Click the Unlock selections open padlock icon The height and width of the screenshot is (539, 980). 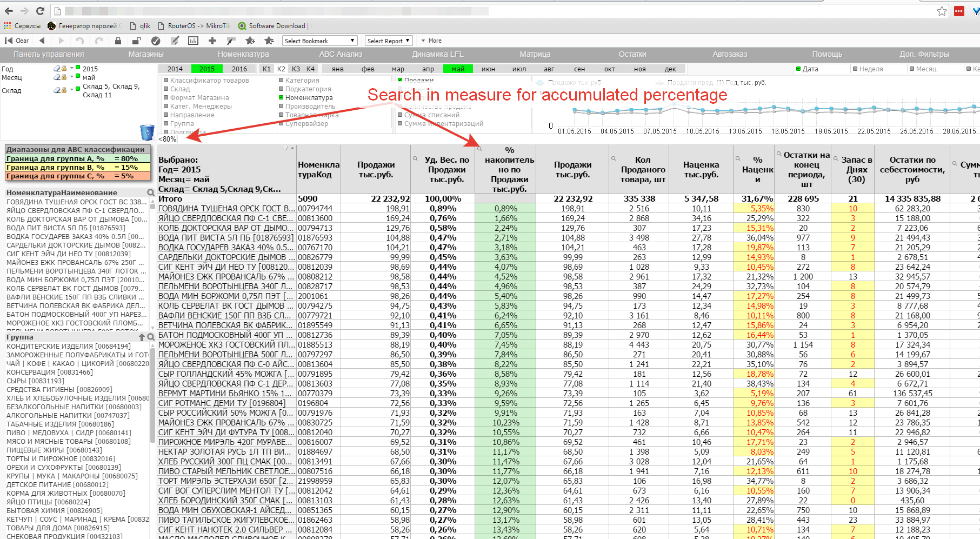pyautogui.click(x=136, y=41)
